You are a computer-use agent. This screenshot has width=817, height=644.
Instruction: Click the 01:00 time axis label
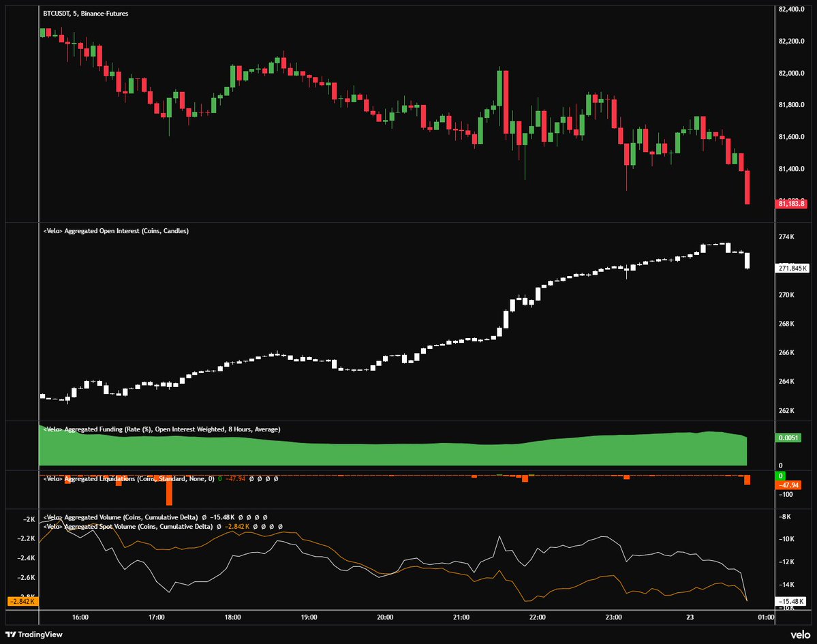766,617
